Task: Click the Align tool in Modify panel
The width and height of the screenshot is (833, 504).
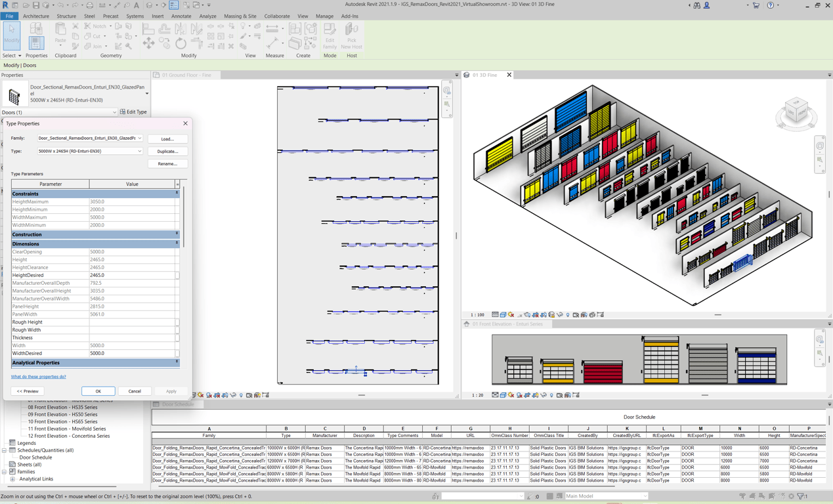Action: pos(148,28)
